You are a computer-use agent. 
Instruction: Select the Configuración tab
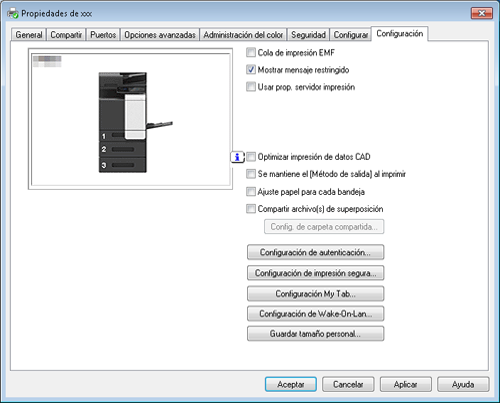pyautogui.click(x=400, y=34)
